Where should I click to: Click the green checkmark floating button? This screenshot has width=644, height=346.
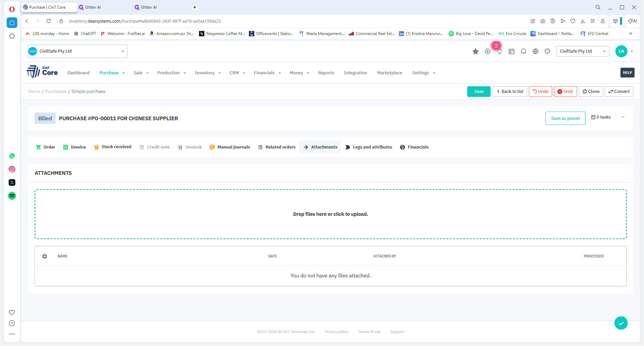621,323
